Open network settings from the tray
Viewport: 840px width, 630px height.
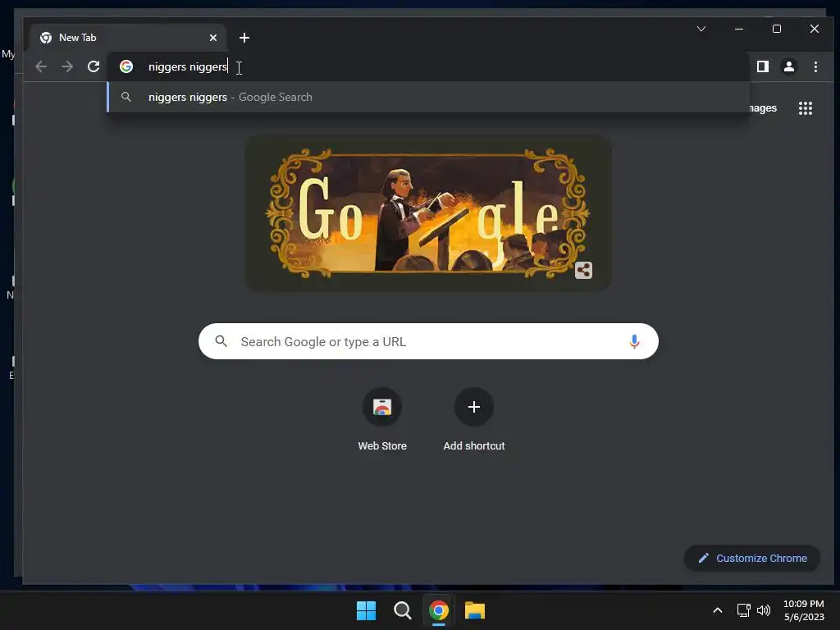pyautogui.click(x=743, y=610)
